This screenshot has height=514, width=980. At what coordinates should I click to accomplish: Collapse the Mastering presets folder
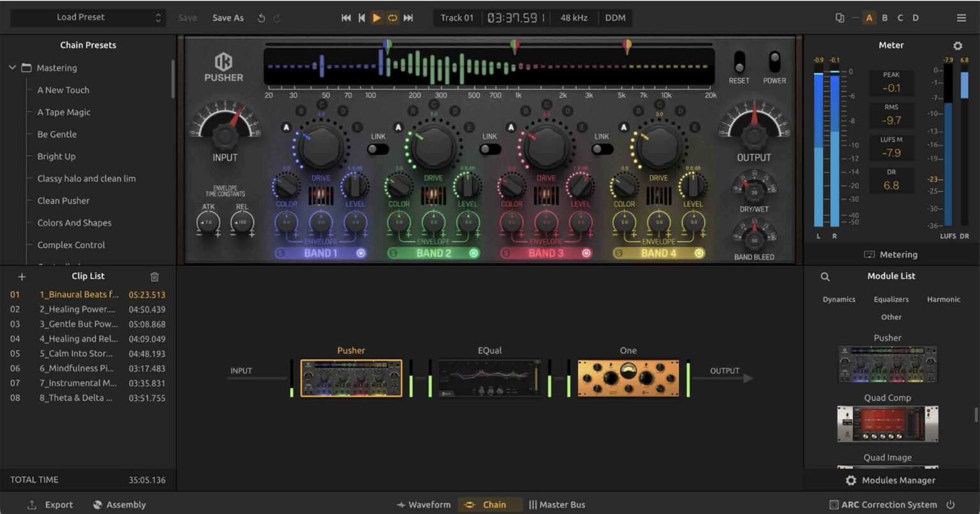click(12, 68)
